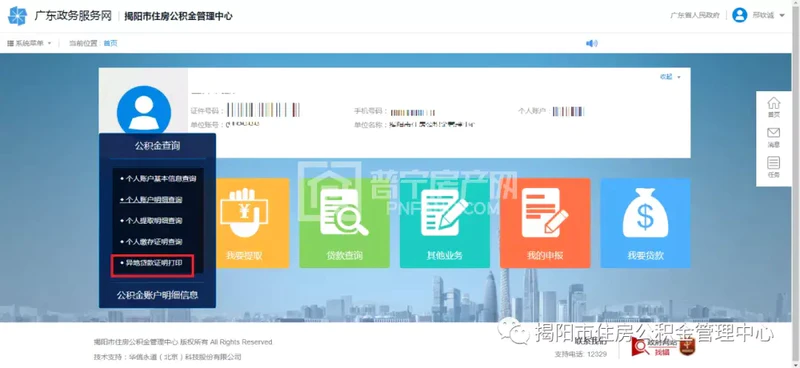Go to 首页 breadcrumb link
800x368 pixels.
click(111, 43)
